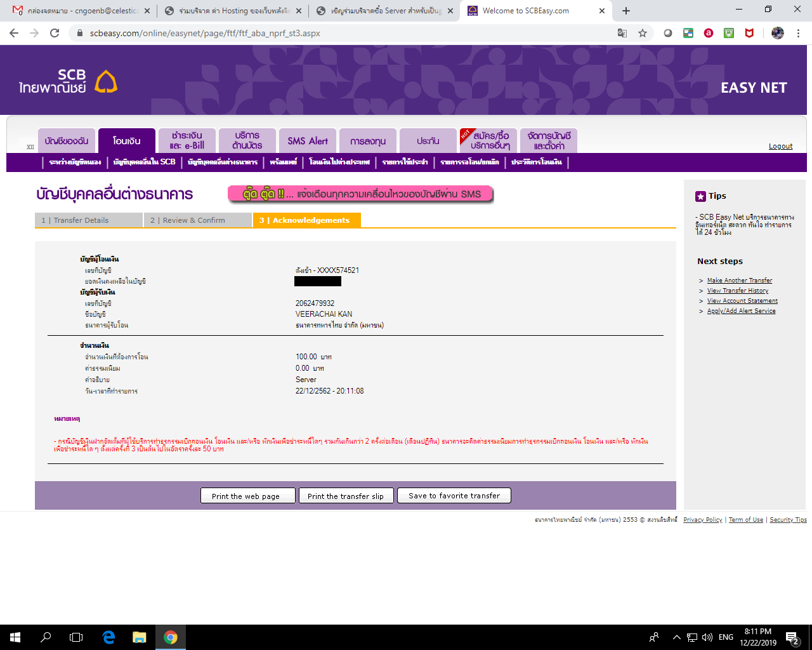Click Save to favorite transfer button
The height and width of the screenshot is (650, 812).
(x=454, y=496)
